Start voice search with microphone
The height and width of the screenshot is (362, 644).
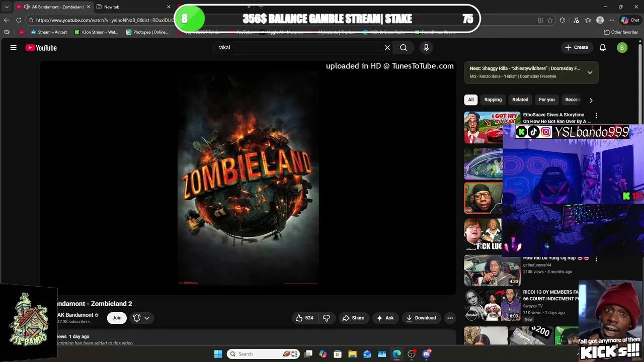(426, 48)
